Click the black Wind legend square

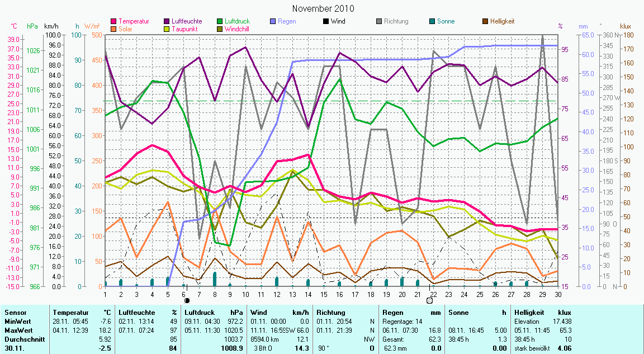click(325, 22)
